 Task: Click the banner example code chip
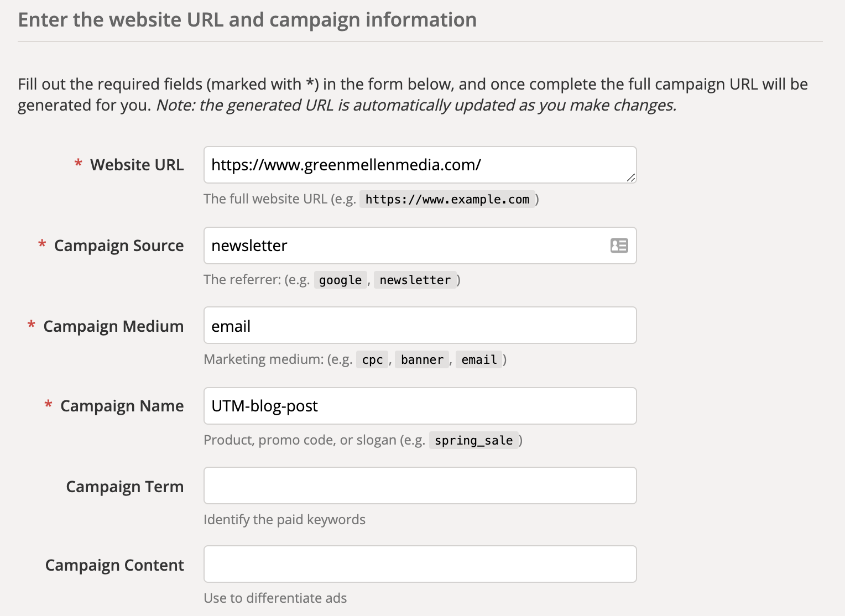point(422,360)
